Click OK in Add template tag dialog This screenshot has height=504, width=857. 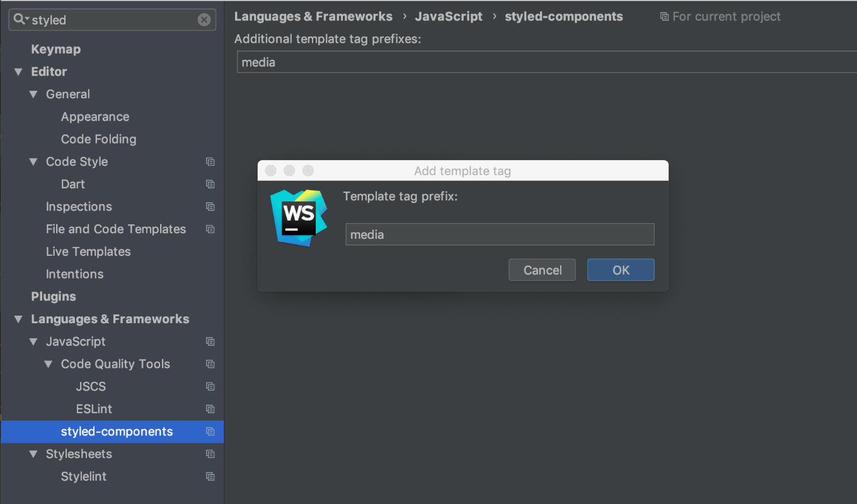click(x=621, y=270)
